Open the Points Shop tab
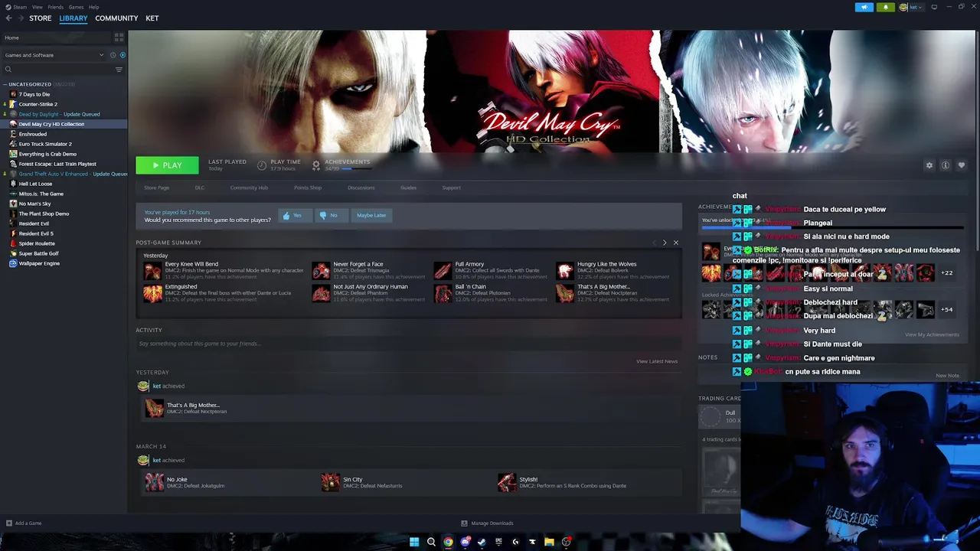This screenshot has height=551, width=980. [308, 187]
